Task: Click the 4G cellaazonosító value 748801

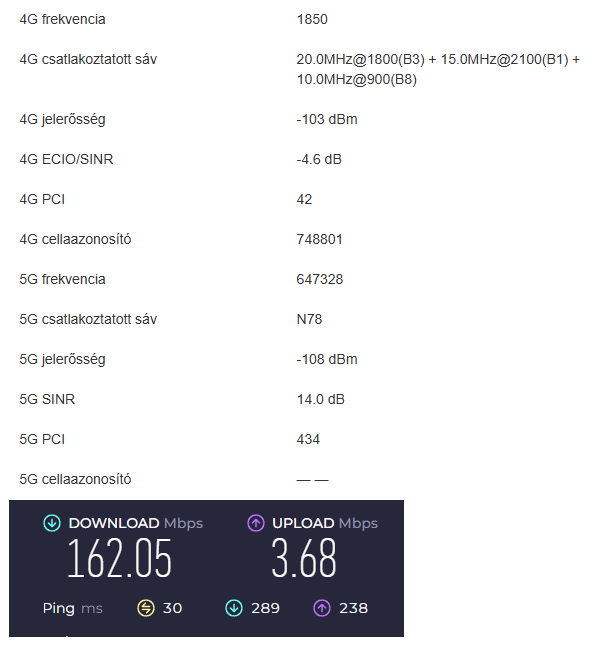Action: (319, 239)
